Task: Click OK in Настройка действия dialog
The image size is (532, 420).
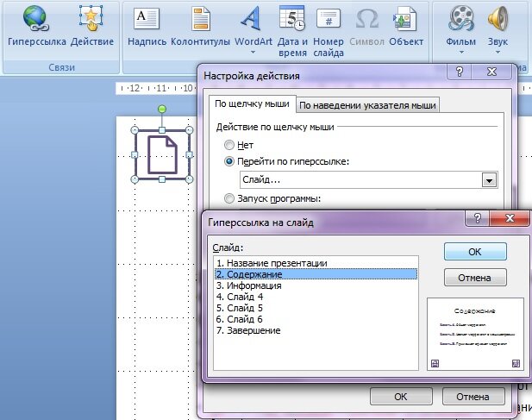Action: [401, 397]
